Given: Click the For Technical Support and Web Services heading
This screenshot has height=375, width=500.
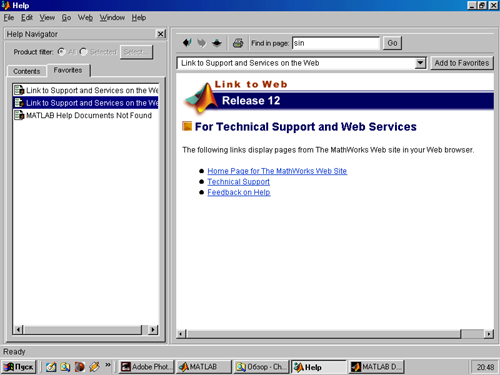Looking at the screenshot, I should [x=306, y=127].
